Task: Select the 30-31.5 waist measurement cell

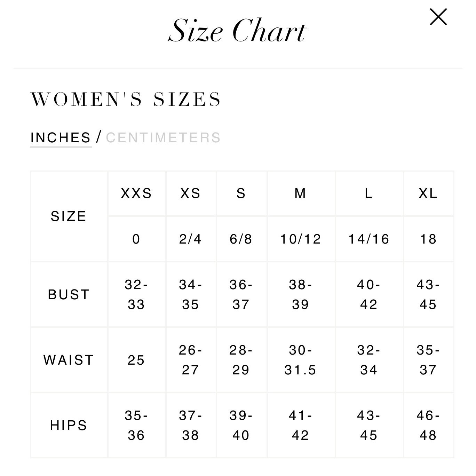Action: pos(301,360)
